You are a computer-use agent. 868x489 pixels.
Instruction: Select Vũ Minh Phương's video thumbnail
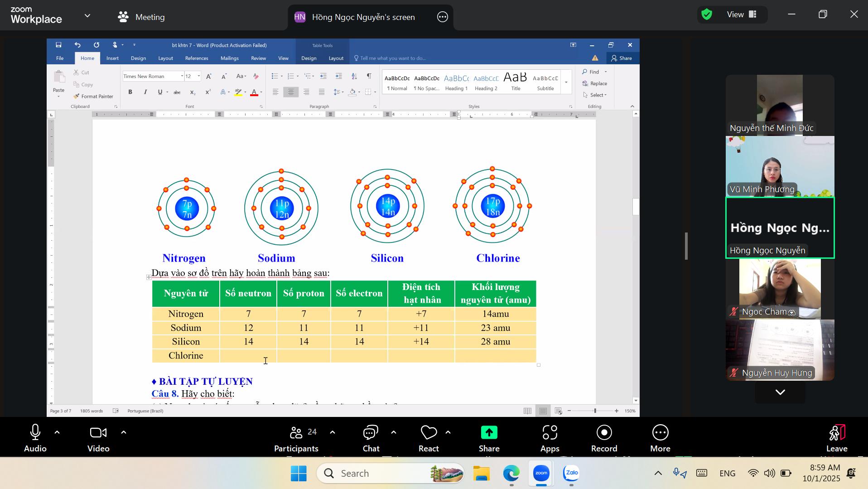pos(780,166)
